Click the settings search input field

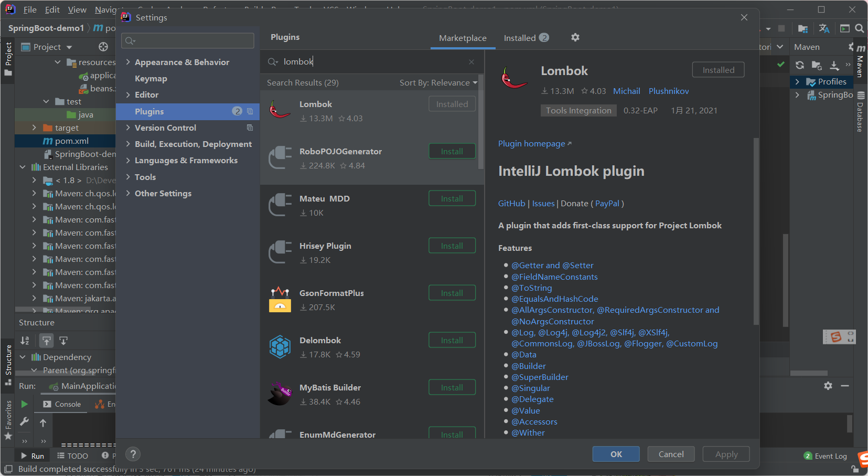(x=188, y=40)
